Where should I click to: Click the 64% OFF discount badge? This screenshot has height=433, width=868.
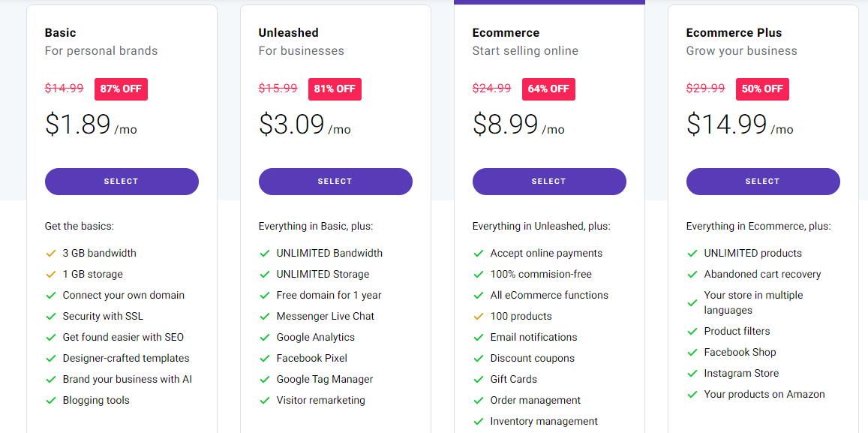(x=548, y=89)
